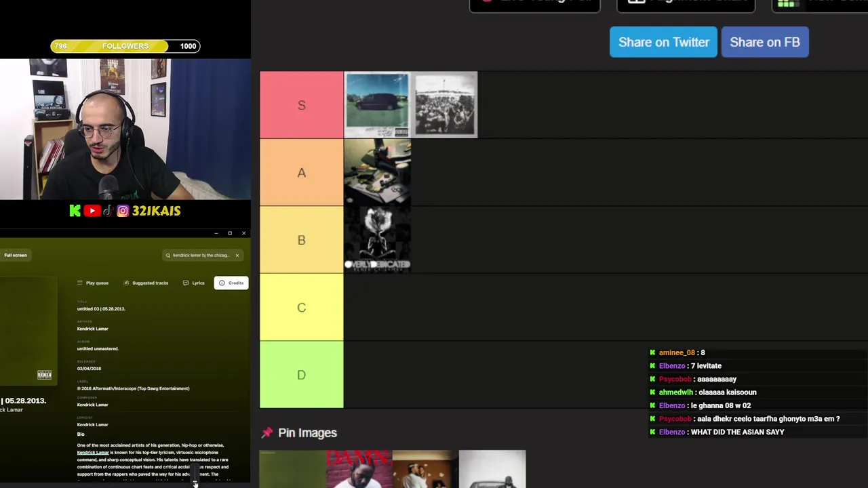Select the S tier label

click(302, 105)
